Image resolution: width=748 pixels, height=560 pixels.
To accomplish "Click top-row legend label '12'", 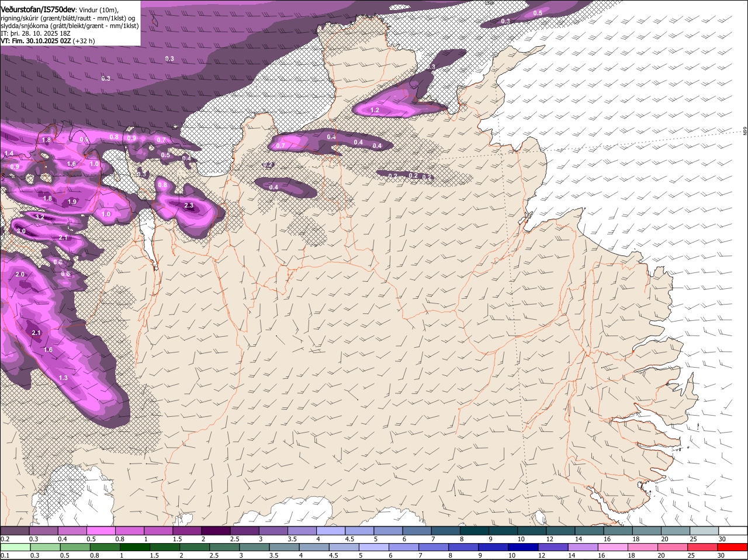I will pos(550,539).
